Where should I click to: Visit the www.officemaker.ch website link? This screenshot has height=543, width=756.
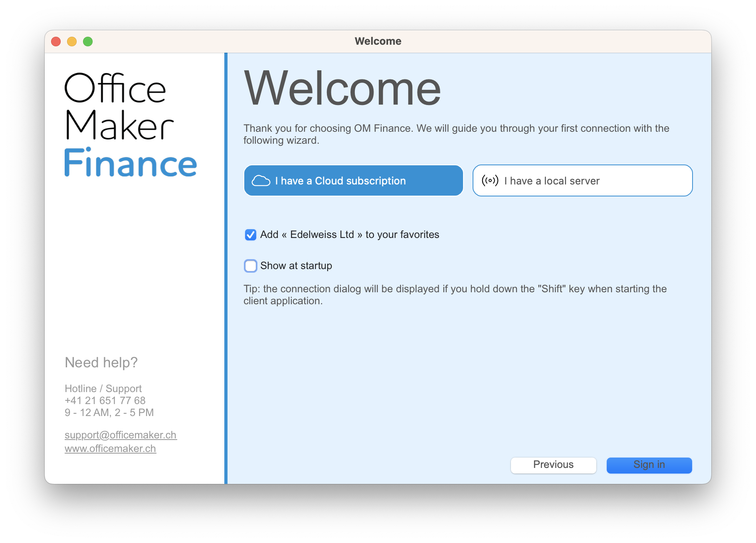coord(110,448)
